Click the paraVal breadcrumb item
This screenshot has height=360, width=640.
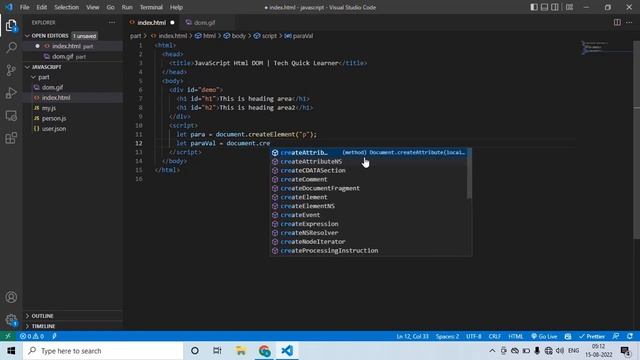click(x=299, y=36)
